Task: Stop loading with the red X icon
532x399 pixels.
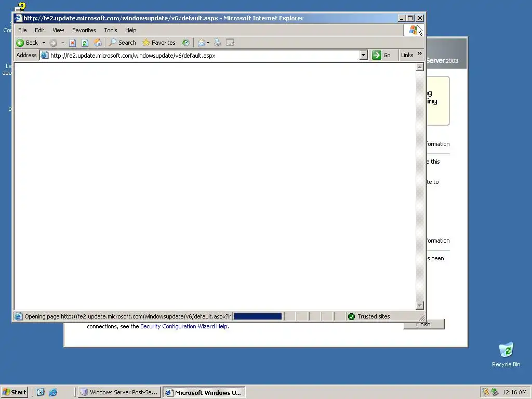Action: click(x=72, y=43)
